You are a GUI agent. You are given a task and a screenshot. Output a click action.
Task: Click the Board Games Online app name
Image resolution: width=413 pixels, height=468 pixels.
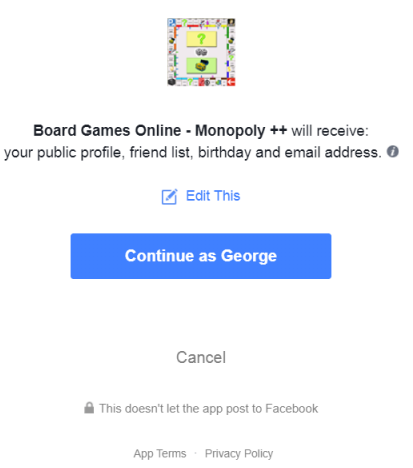coord(160,131)
